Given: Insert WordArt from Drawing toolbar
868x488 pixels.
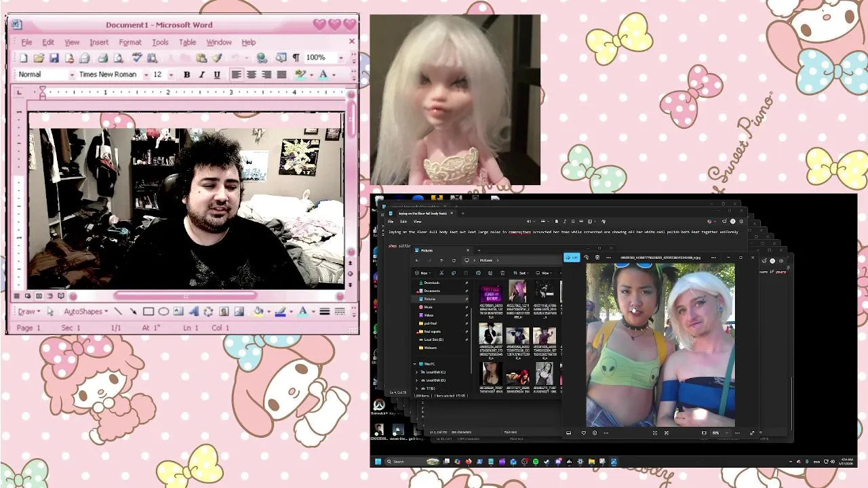Looking at the screenshot, I should coord(194,312).
